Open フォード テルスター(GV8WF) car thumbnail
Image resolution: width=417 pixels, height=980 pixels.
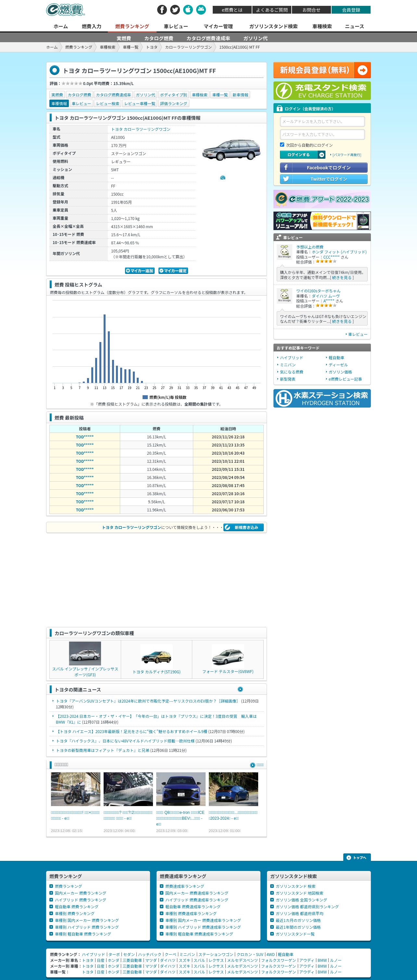tap(228, 656)
